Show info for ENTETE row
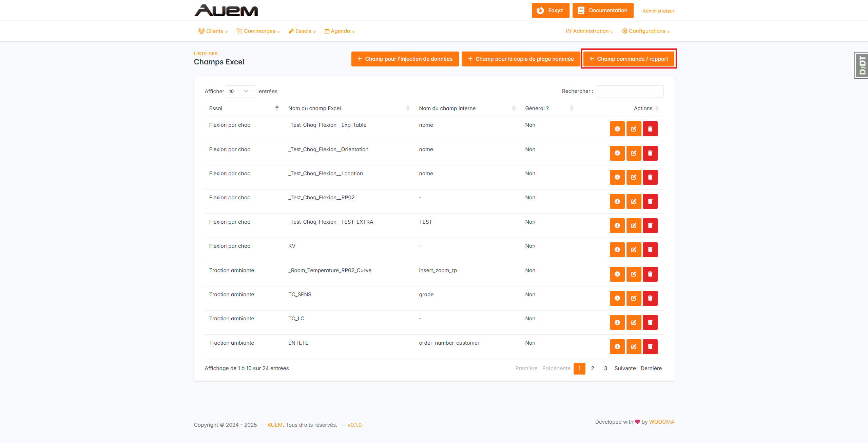Viewport: 868px width, 443px height. (617, 347)
